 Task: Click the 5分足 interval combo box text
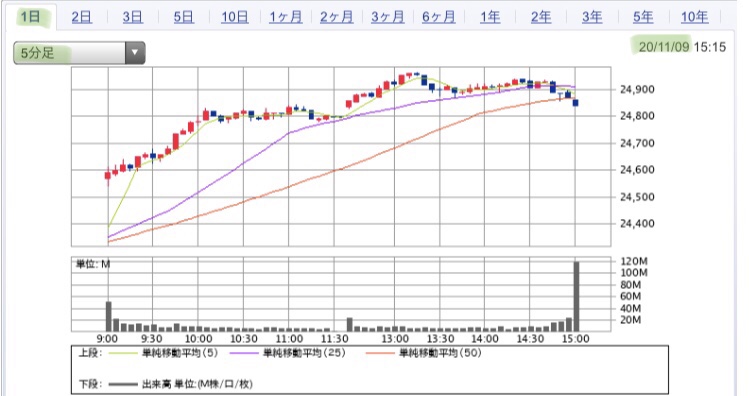pos(37,53)
